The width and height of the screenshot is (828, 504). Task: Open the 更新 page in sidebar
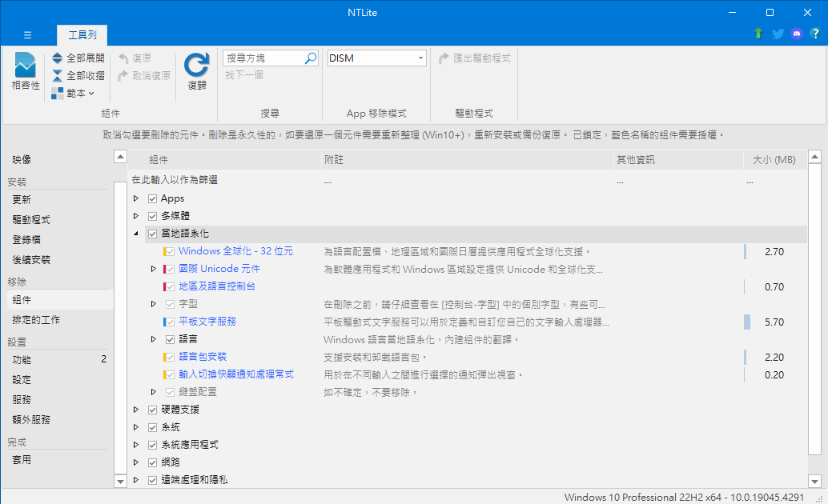(22, 199)
